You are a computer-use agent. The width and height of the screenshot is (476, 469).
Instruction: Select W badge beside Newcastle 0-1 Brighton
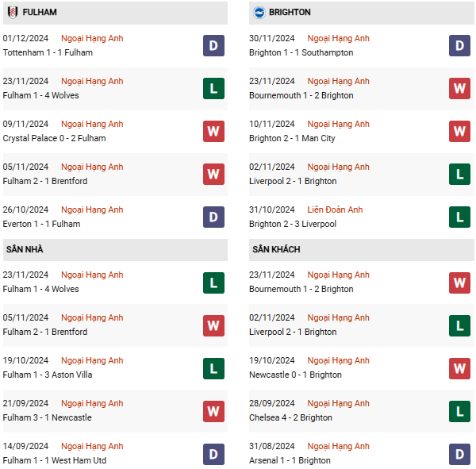[460, 368]
